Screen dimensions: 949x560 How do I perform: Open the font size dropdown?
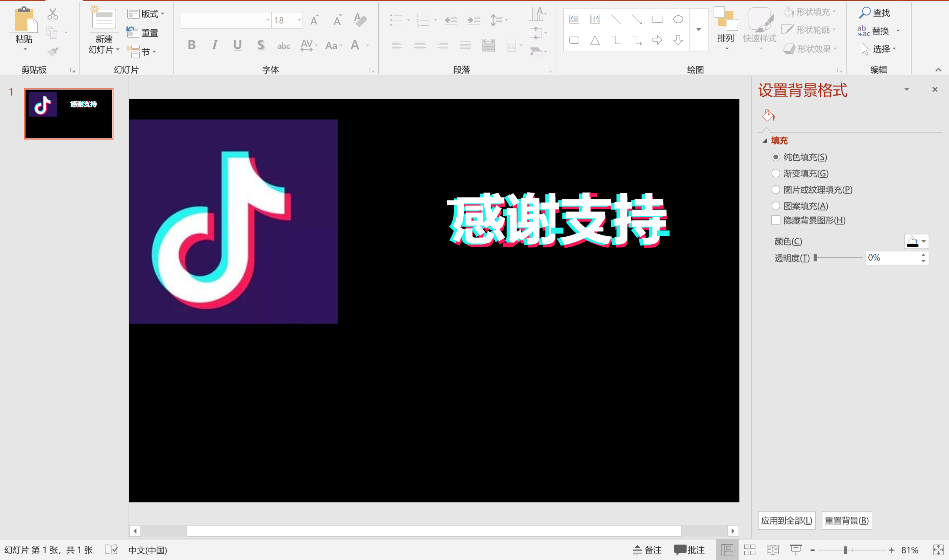click(x=299, y=20)
